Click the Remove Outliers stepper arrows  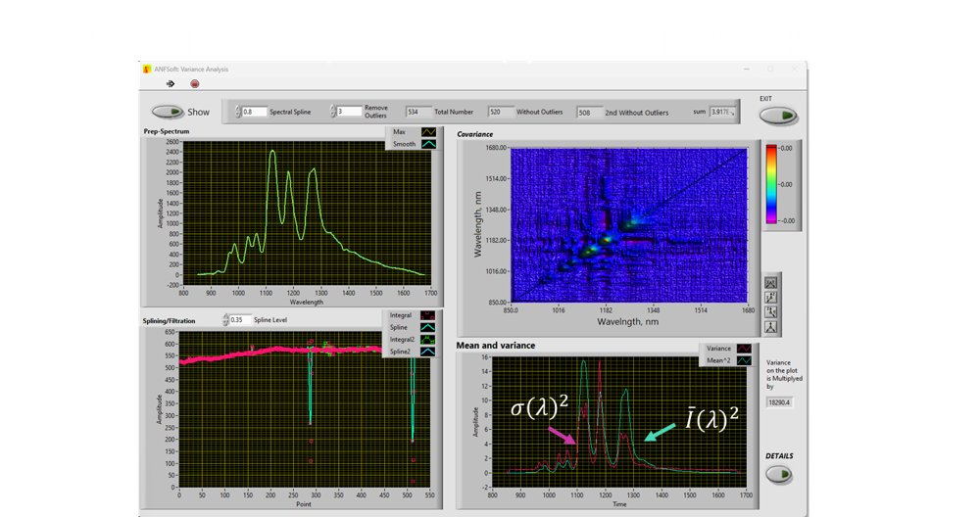tap(333, 112)
